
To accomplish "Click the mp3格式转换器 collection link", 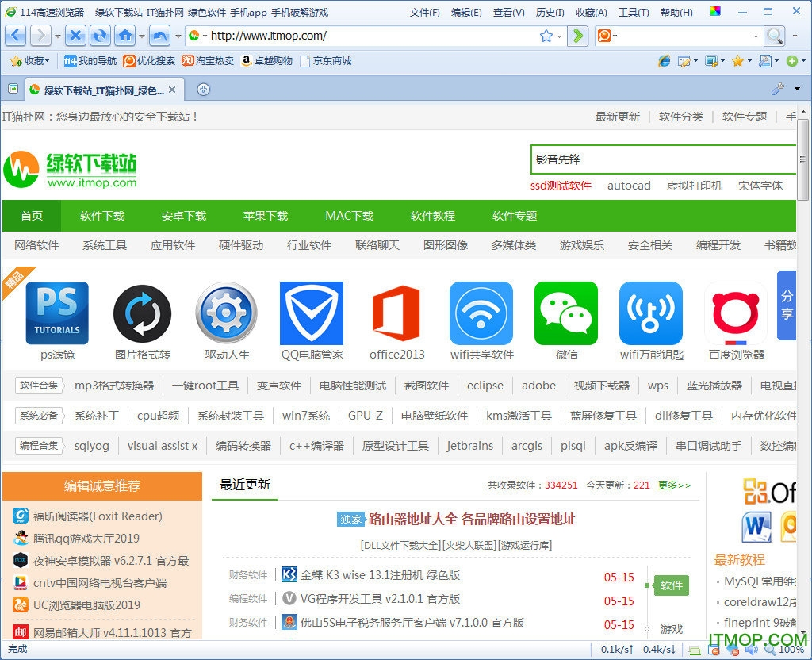I will 114,386.
